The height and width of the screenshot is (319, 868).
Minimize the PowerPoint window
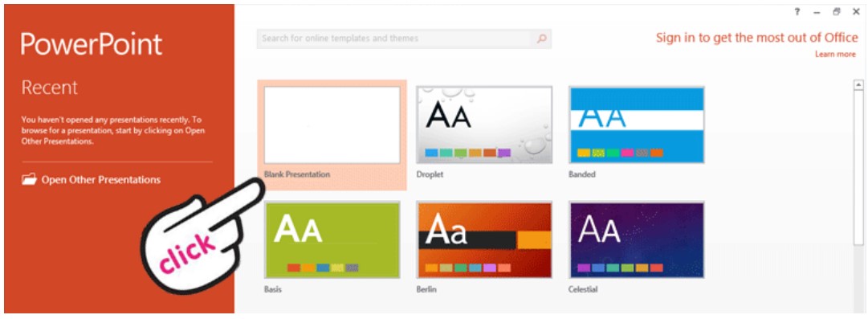pyautogui.click(x=817, y=12)
